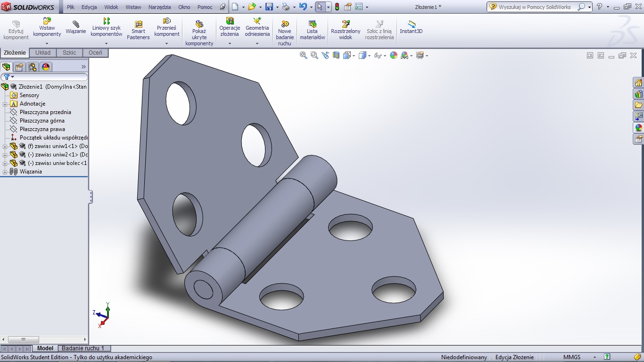Click Wstaw komponenty tool icon
Image resolution: width=644 pixels, height=362 pixels.
[47, 21]
